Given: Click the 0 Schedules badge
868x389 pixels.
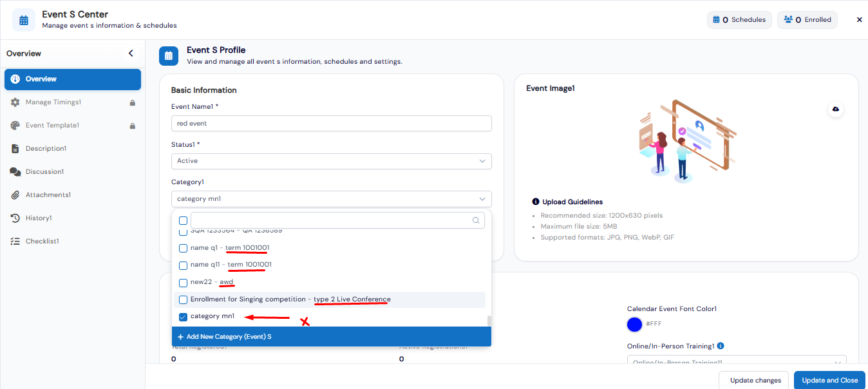Looking at the screenshot, I should click(739, 20).
